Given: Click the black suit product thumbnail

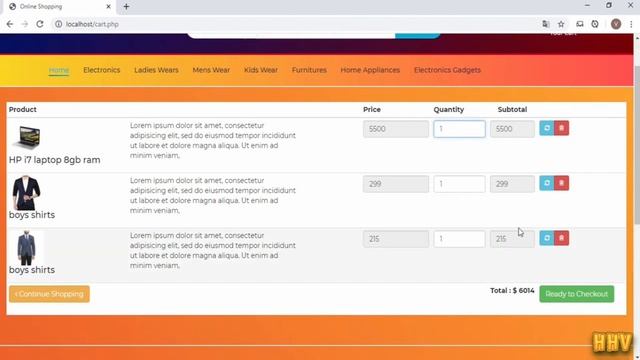Looking at the screenshot, I should coord(26,193).
